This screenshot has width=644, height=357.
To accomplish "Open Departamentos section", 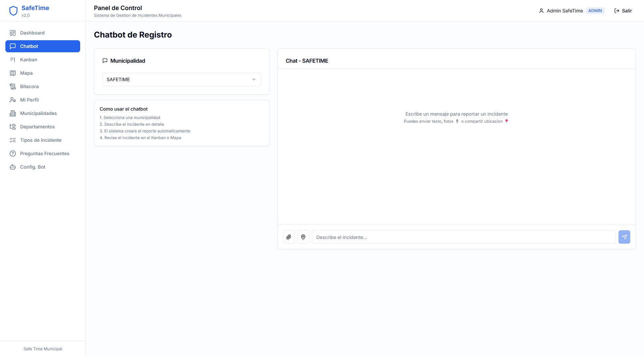I will pos(43,127).
